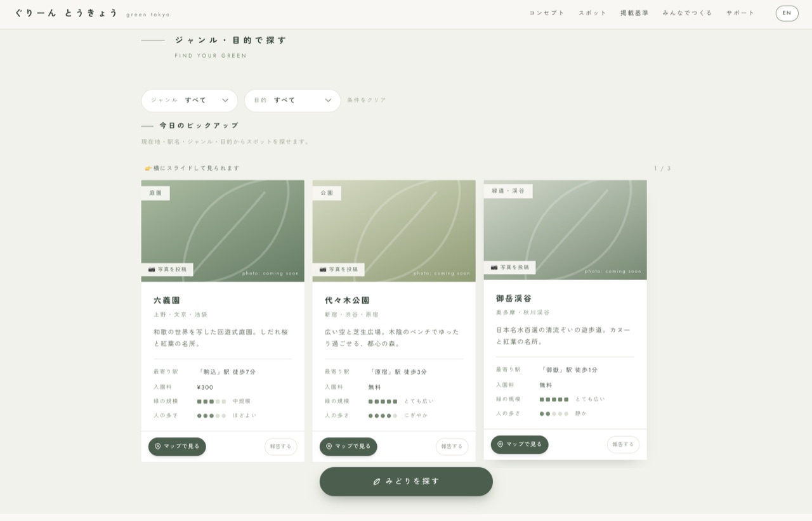
Task: Open the サポート nav link
Action: point(741,13)
